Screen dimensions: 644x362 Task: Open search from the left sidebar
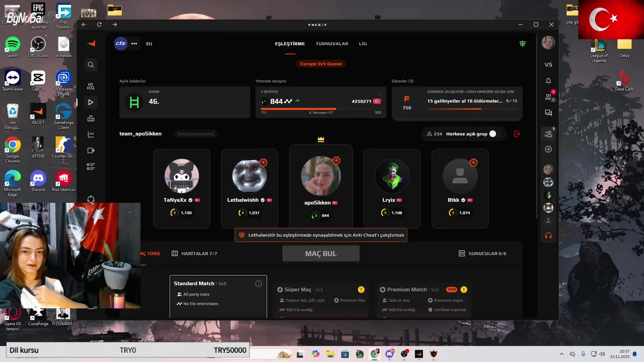91,65
